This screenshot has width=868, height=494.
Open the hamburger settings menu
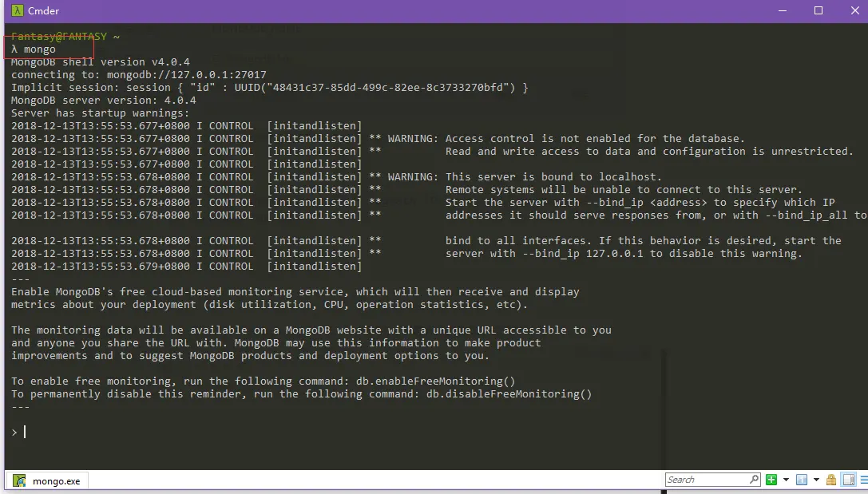click(863, 480)
